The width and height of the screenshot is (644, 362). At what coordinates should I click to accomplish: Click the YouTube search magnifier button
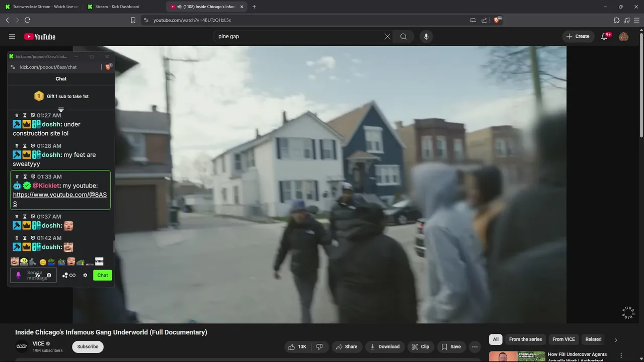coord(404,36)
